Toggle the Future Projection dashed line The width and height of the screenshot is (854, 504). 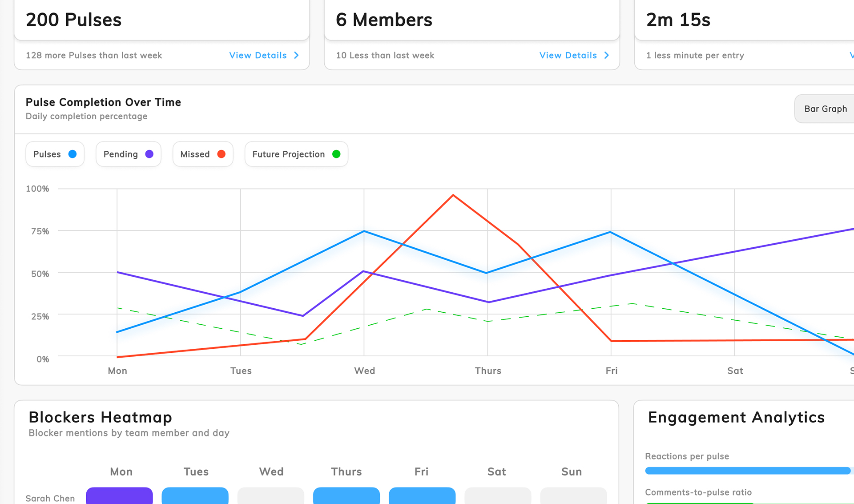coord(296,154)
